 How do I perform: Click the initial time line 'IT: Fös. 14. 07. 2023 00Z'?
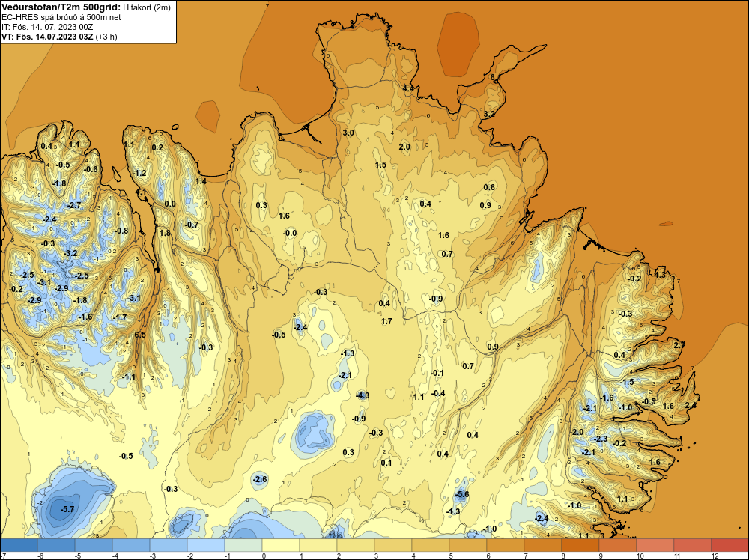tap(47, 27)
